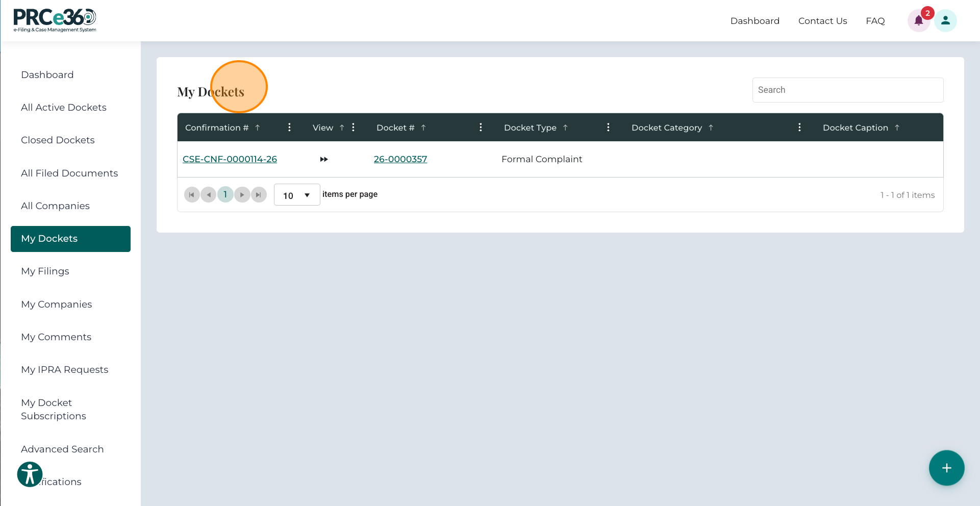
Task: Open docket confirmation CSE-CNF-0000114-26
Action: 230,159
